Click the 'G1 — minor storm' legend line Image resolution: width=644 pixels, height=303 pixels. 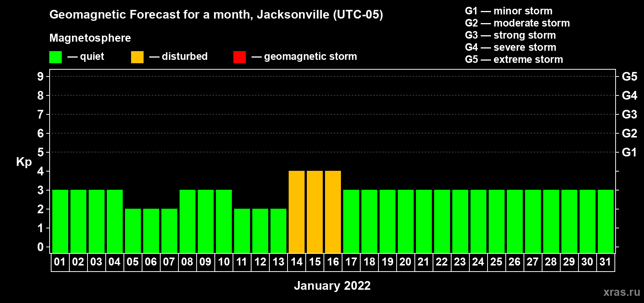pyautogui.click(x=509, y=11)
